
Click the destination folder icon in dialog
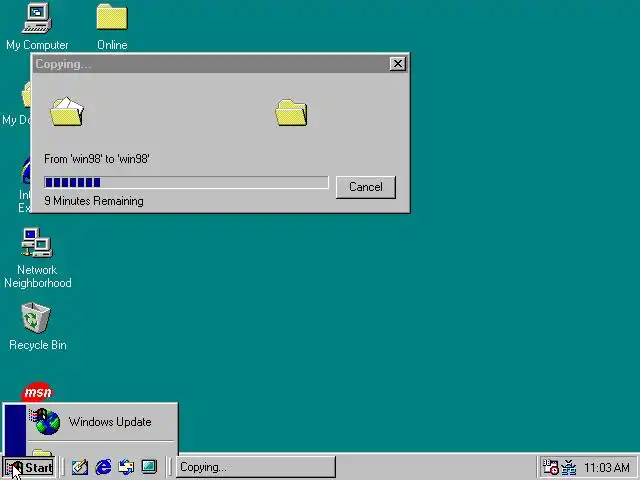tap(291, 113)
